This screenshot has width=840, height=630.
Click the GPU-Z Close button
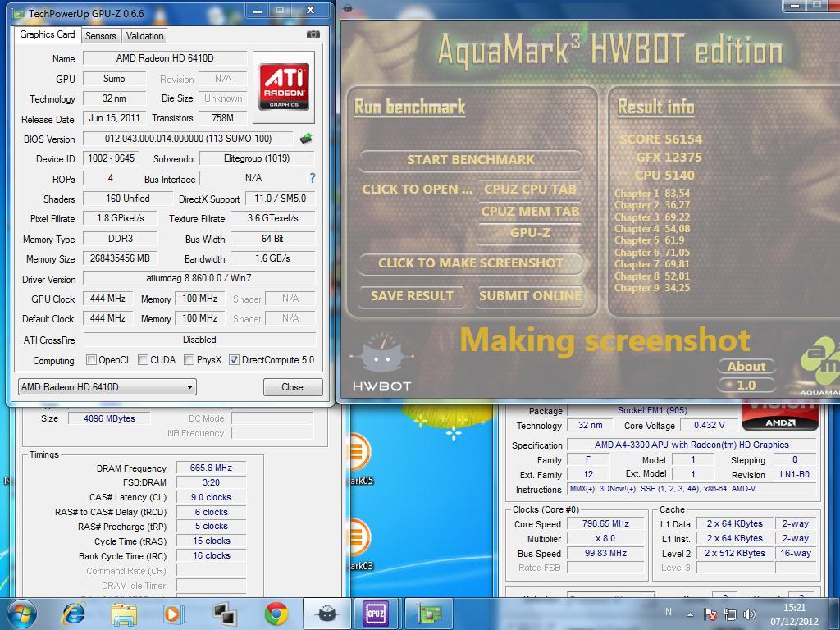coord(293,387)
